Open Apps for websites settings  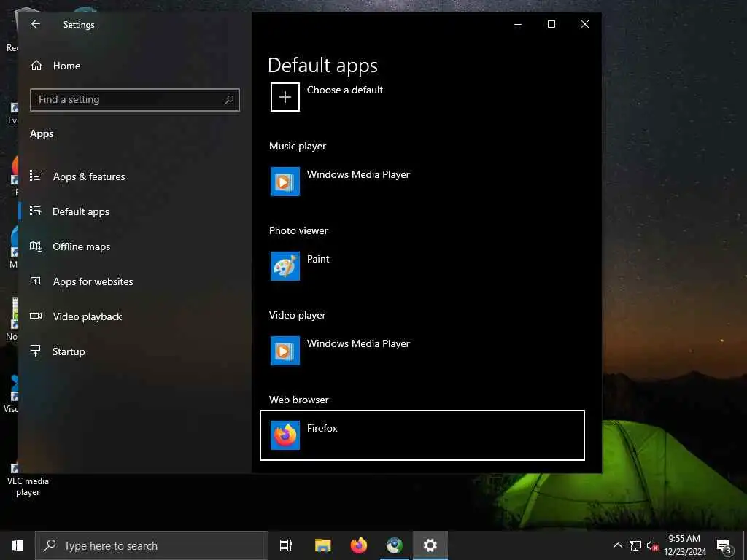[93, 282]
